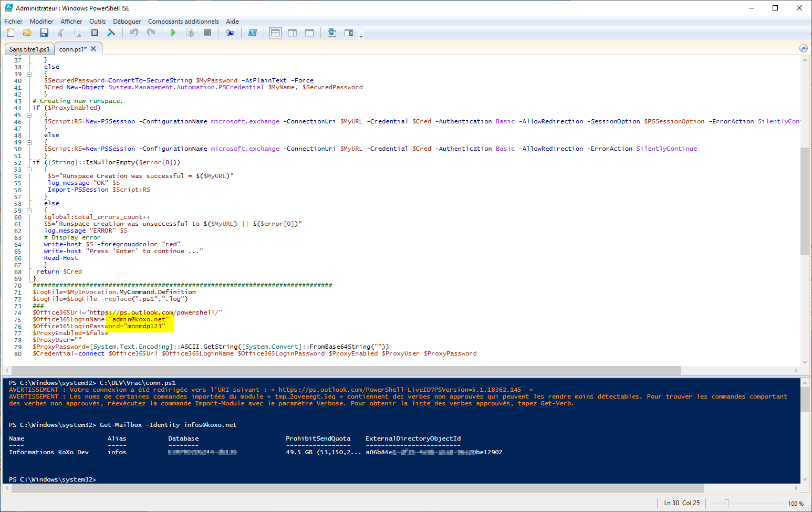Show the script pane on top

point(275,33)
